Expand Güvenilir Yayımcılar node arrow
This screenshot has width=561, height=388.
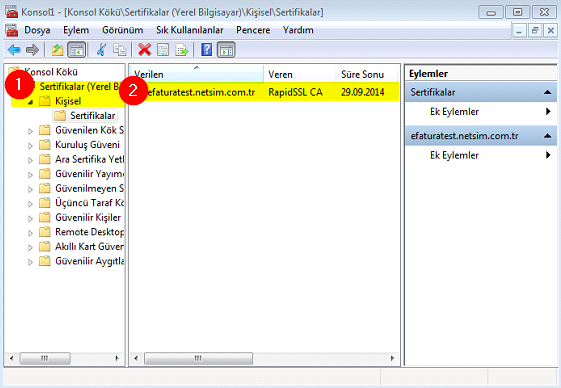(x=30, y=175)
